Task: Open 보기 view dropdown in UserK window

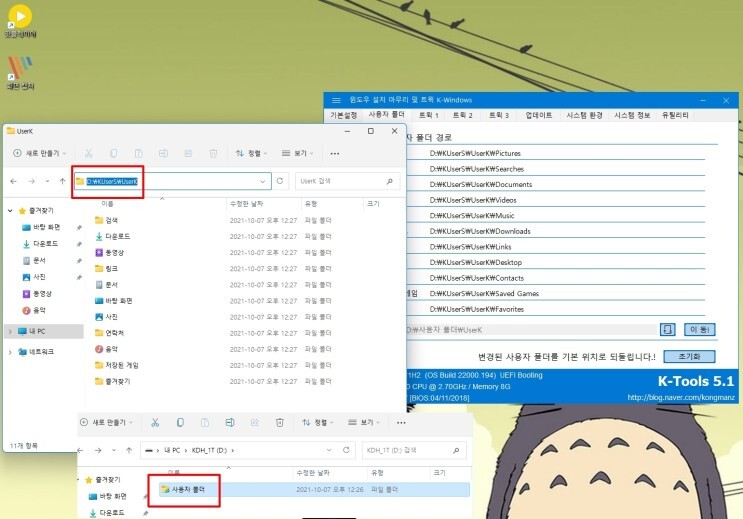Action: pos(298,153)
